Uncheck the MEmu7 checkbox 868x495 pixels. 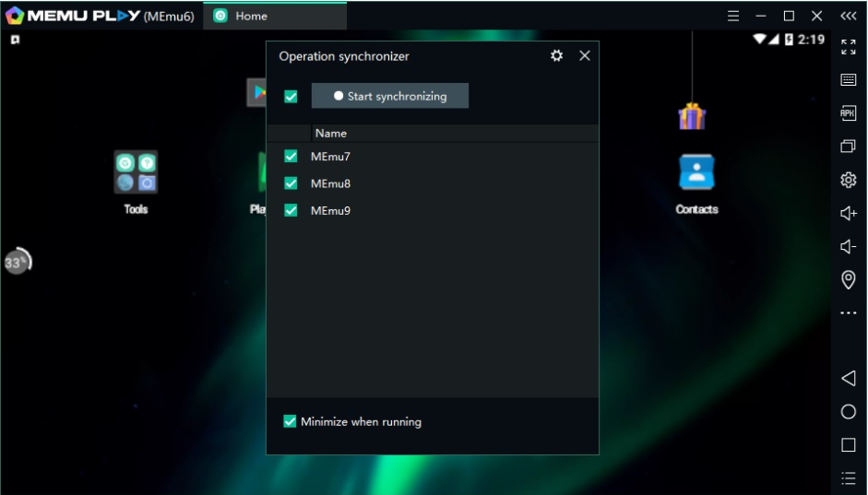[291, 157]
